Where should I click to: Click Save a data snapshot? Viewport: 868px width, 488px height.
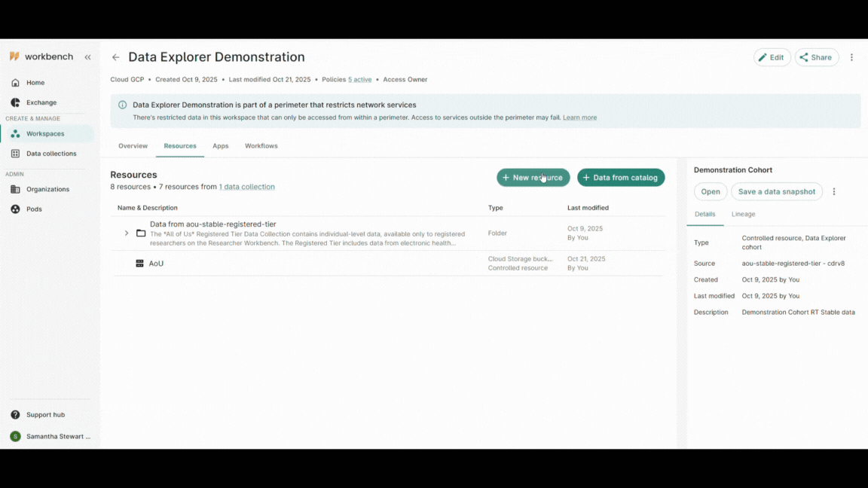pyautogui.click(x=777, y=191)
